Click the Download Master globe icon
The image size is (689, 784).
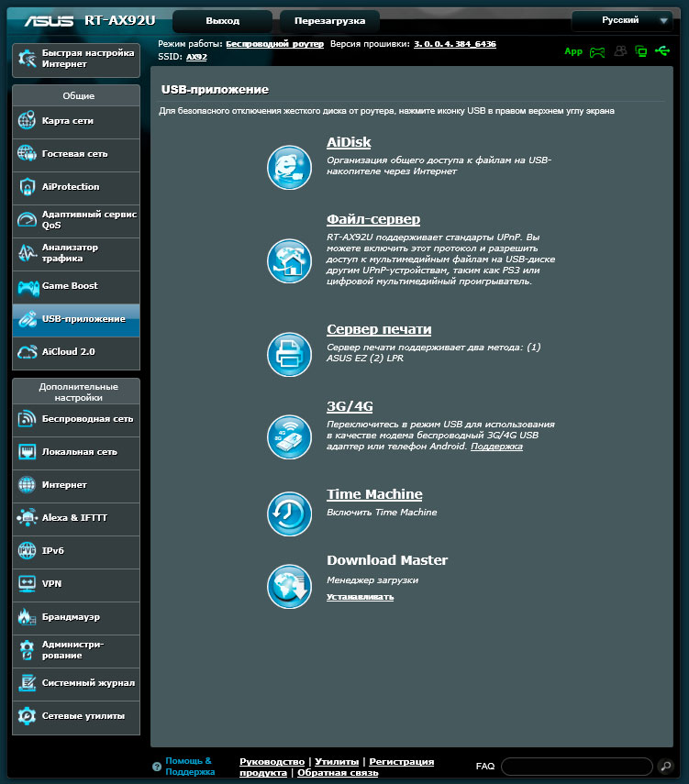289,587
